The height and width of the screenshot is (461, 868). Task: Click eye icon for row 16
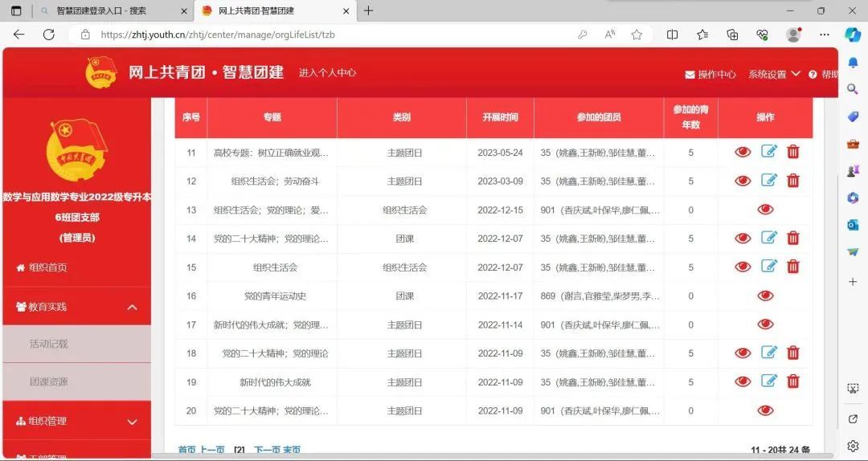[x=765, y=296]
